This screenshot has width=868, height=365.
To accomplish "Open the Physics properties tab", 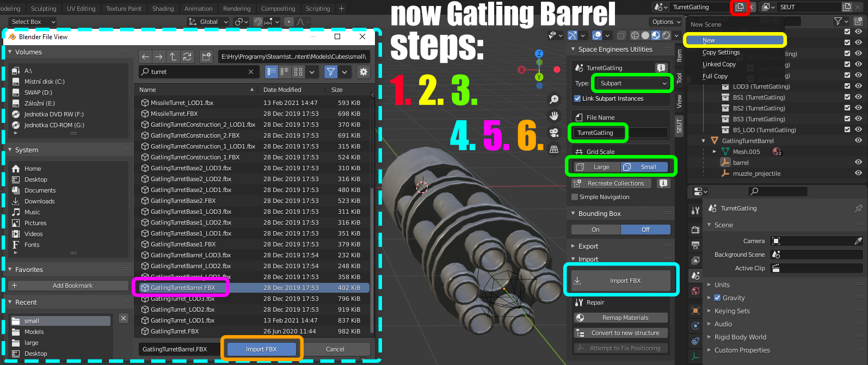I will coord(695,326).
